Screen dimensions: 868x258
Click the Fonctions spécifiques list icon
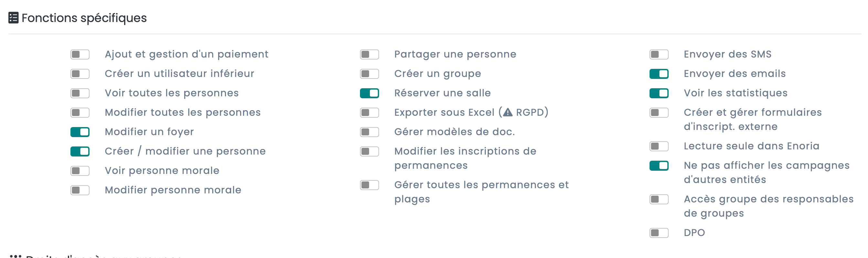click(x=14, y=18)
